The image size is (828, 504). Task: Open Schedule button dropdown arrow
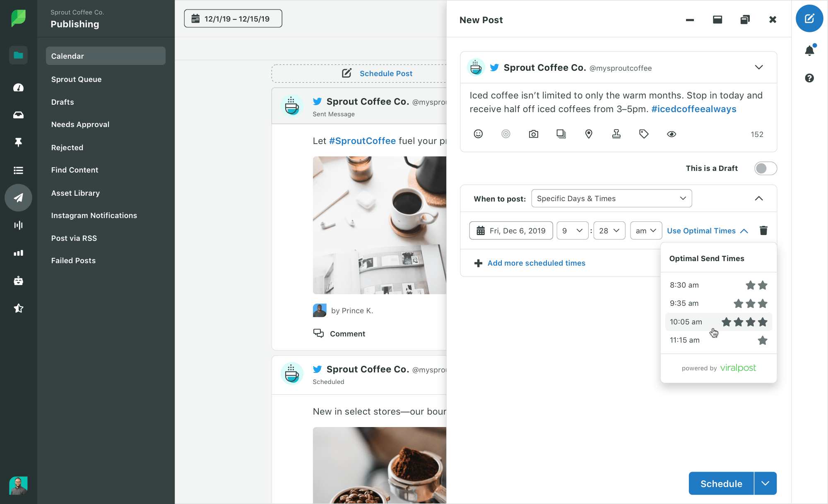coord(765,483)
